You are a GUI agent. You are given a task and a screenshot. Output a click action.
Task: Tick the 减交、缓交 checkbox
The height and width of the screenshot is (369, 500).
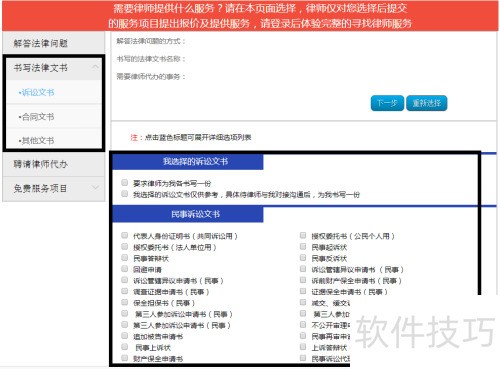[303, 302]
